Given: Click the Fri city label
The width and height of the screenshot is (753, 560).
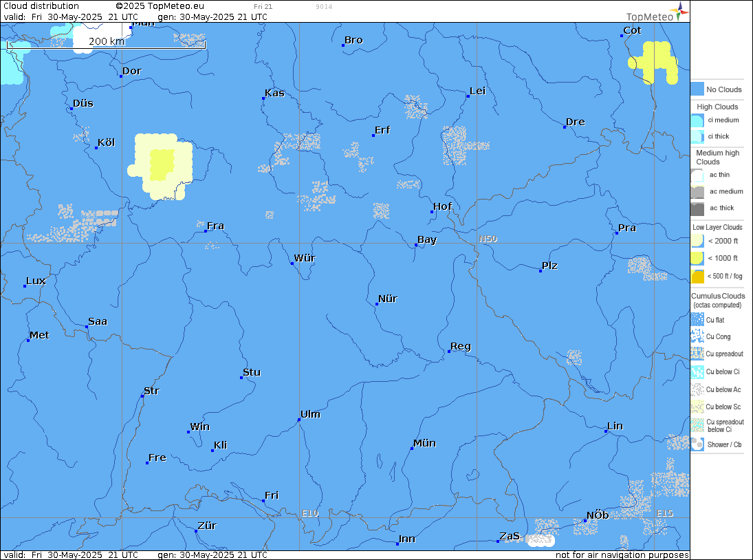Looking at the screenshot, I should pyautogui.click(x=272, y=495).
